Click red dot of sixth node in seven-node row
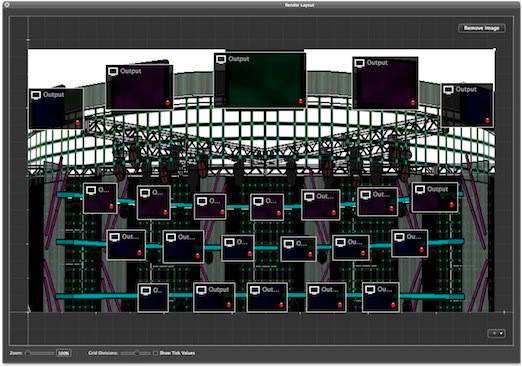 click(x=392, y=209)
